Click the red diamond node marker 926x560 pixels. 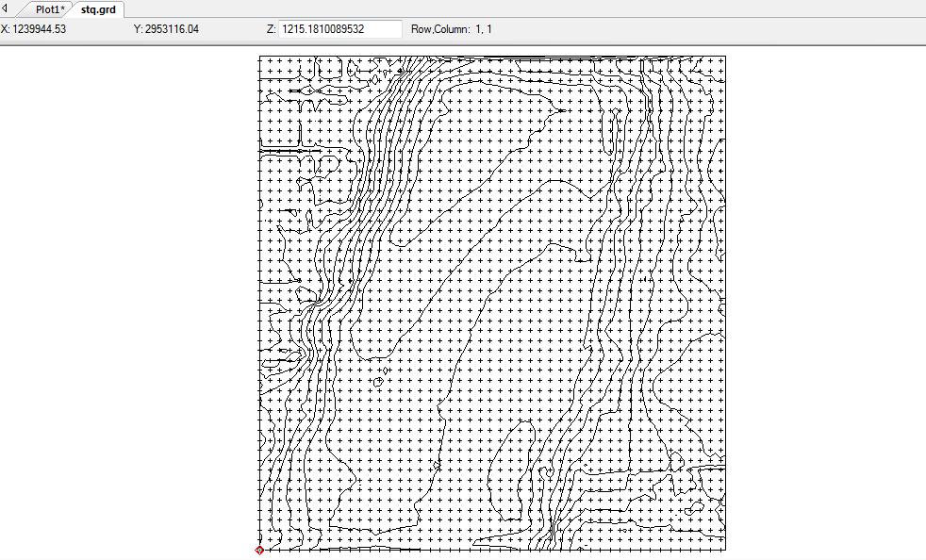click(259, 550)
